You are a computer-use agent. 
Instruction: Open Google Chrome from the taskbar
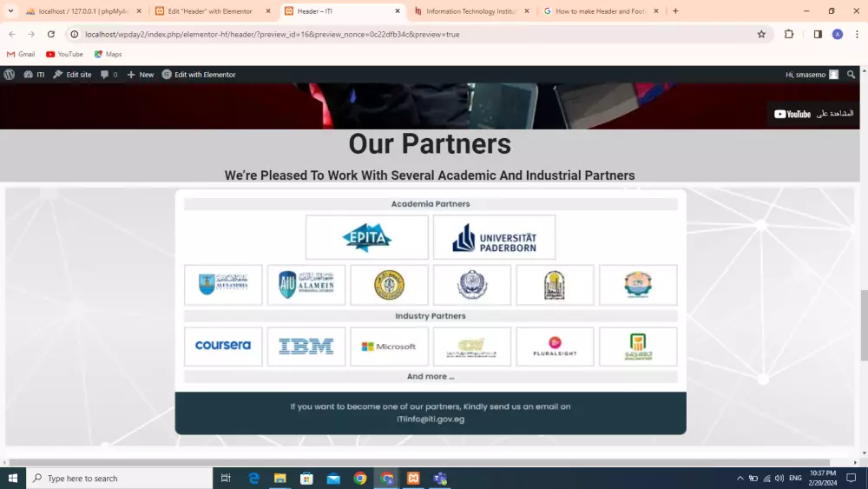(x=360, y=478)
